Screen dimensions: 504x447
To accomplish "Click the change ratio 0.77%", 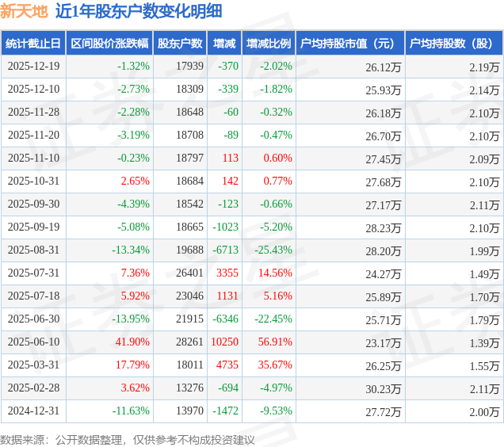I will pyautogui.click(x=278, y=181).
